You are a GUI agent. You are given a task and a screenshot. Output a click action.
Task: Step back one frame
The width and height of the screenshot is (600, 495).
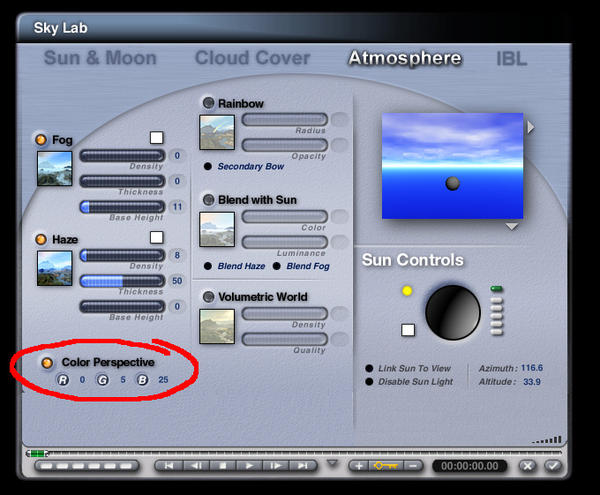click(196, 466)
